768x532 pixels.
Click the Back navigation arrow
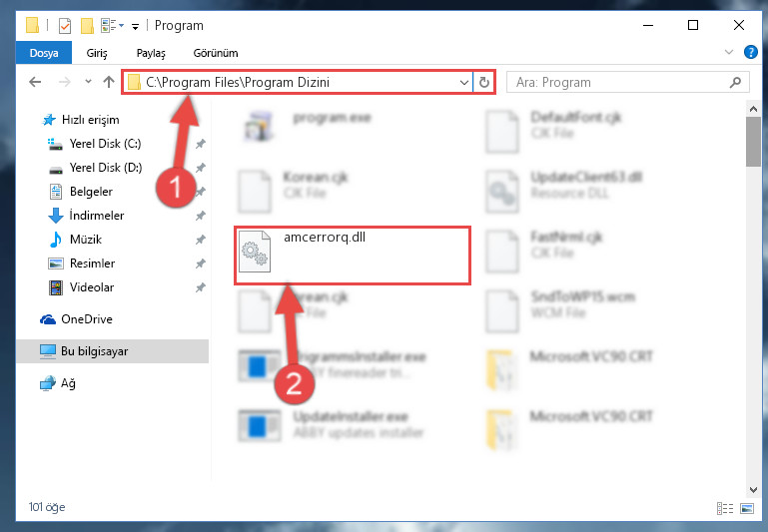click(35, 82)
